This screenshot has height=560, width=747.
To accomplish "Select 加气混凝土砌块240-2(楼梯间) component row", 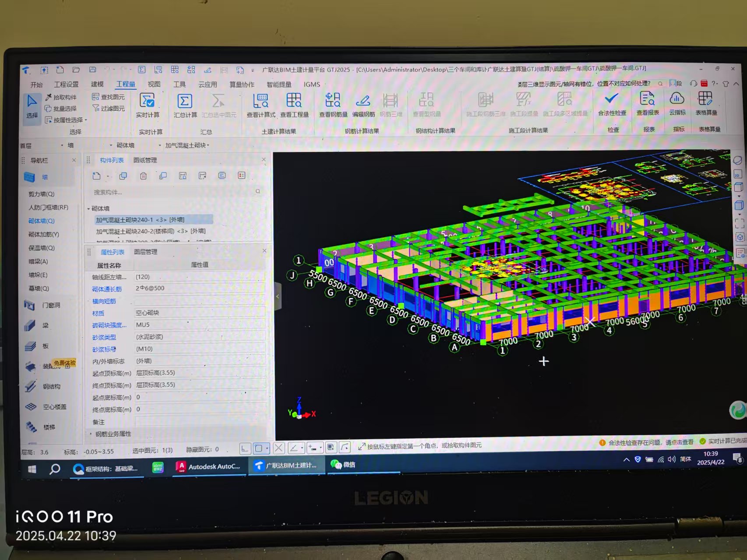I will coord(151,231).
